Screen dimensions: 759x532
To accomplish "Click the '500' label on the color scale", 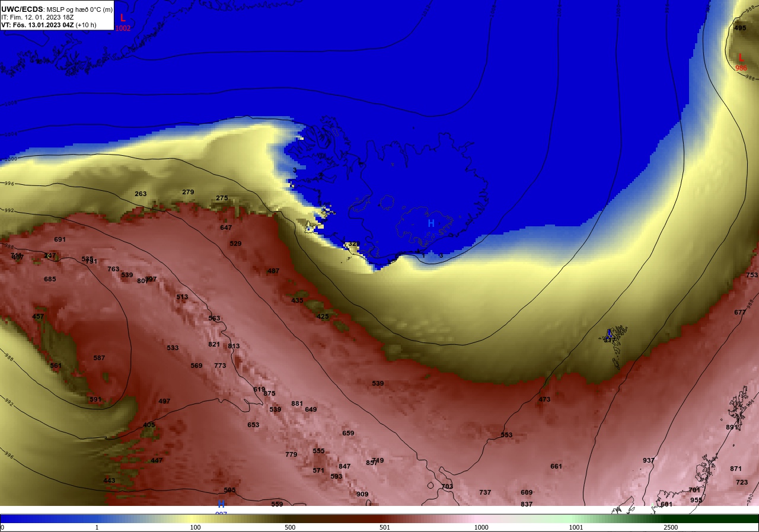I will coord(290,527).
